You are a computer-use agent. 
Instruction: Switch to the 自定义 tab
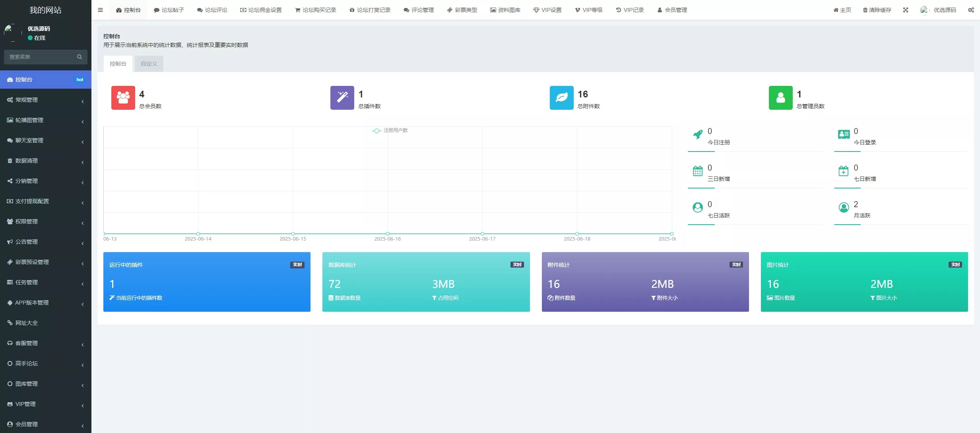149,64
